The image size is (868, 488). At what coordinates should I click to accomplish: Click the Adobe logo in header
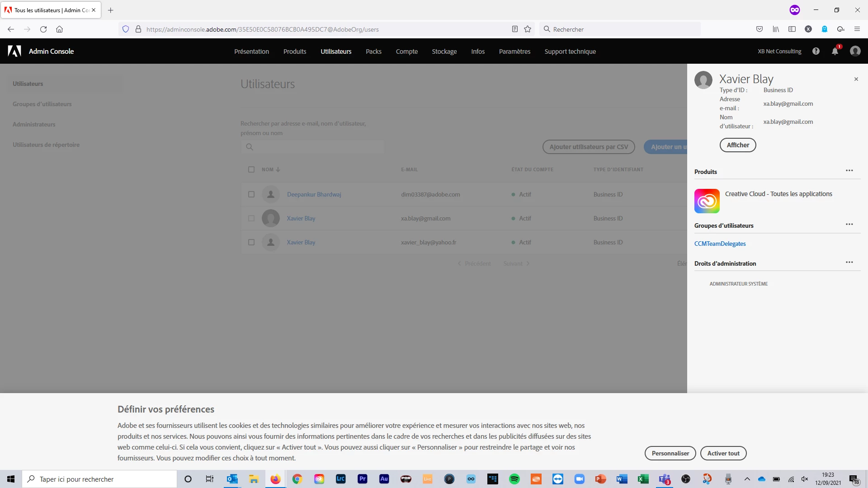[14, 52]
